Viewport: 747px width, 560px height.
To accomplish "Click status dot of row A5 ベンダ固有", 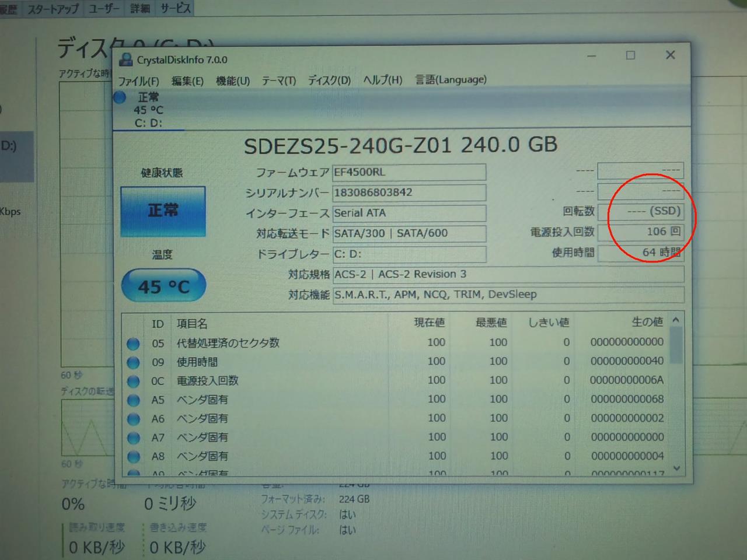I will 133,400.
